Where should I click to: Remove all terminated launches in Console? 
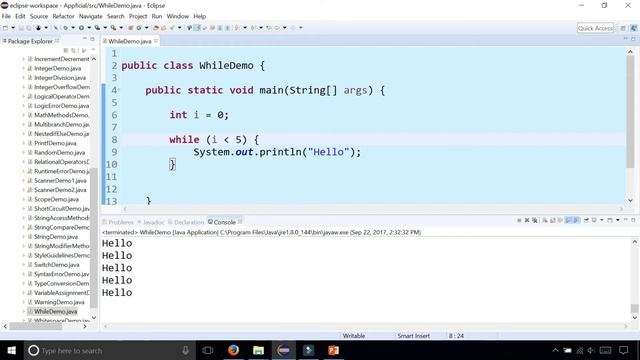(x=535, y=220)
